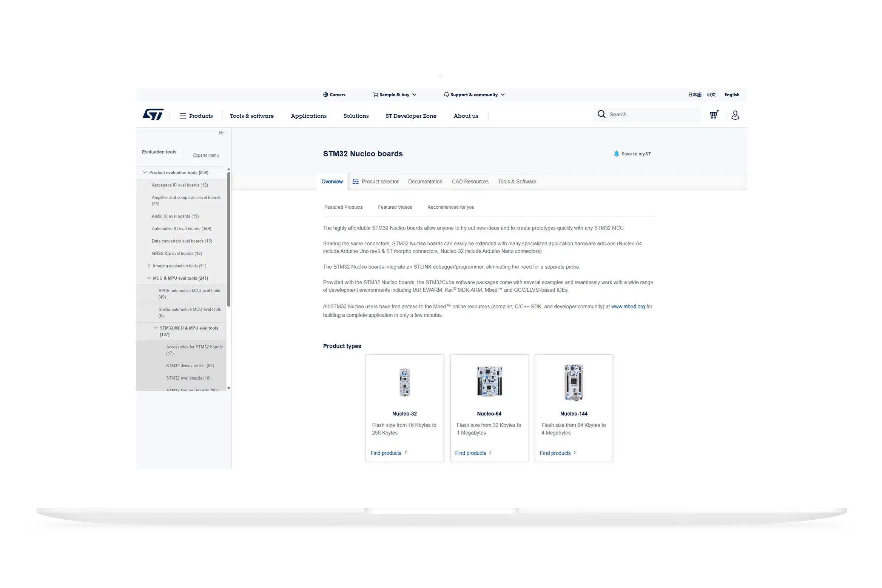Open Solutions menu
The height and width of the screenshot is (588, 882).
(x=356, y=116)
